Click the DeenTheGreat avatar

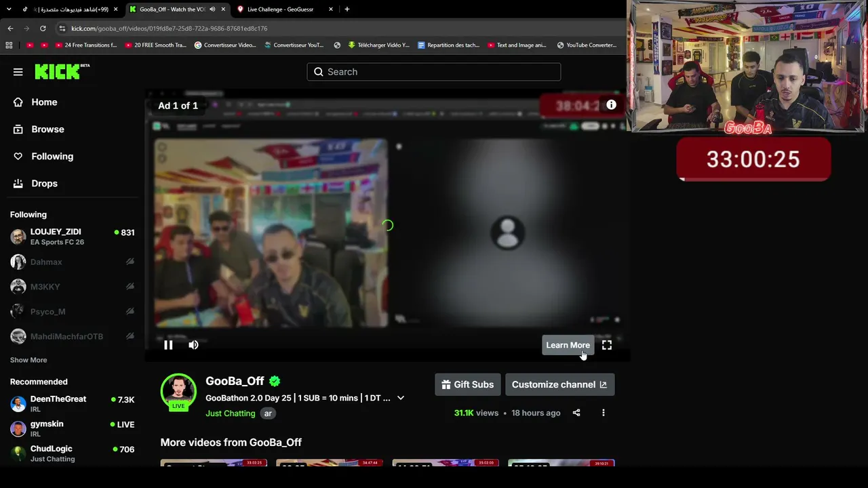[x=18, y=404]
